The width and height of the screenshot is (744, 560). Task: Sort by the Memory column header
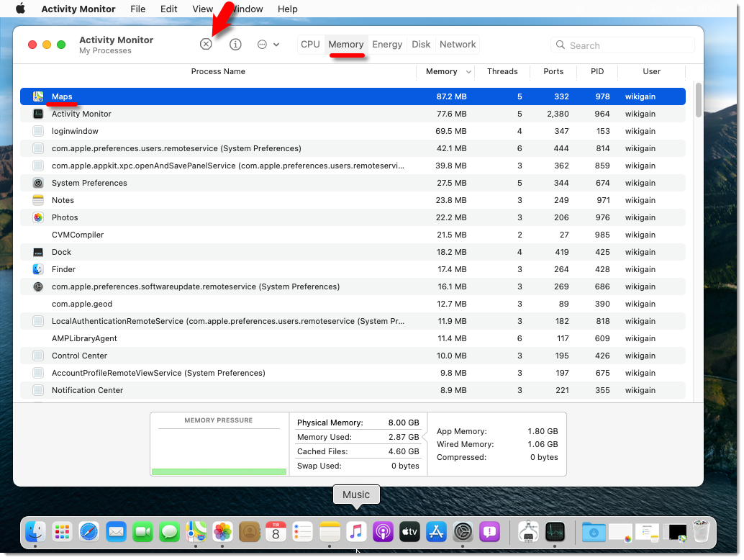pyautogui.click(x=445, y=72)
